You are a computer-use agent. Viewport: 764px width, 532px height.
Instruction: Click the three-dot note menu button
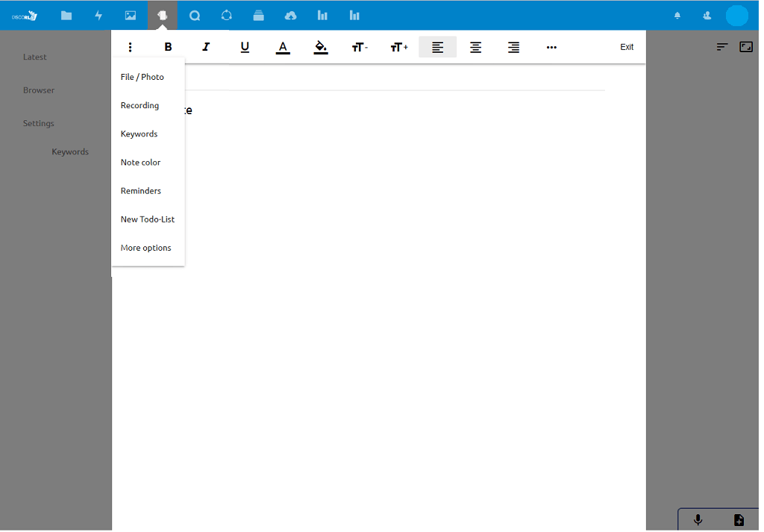click(130, 47)
